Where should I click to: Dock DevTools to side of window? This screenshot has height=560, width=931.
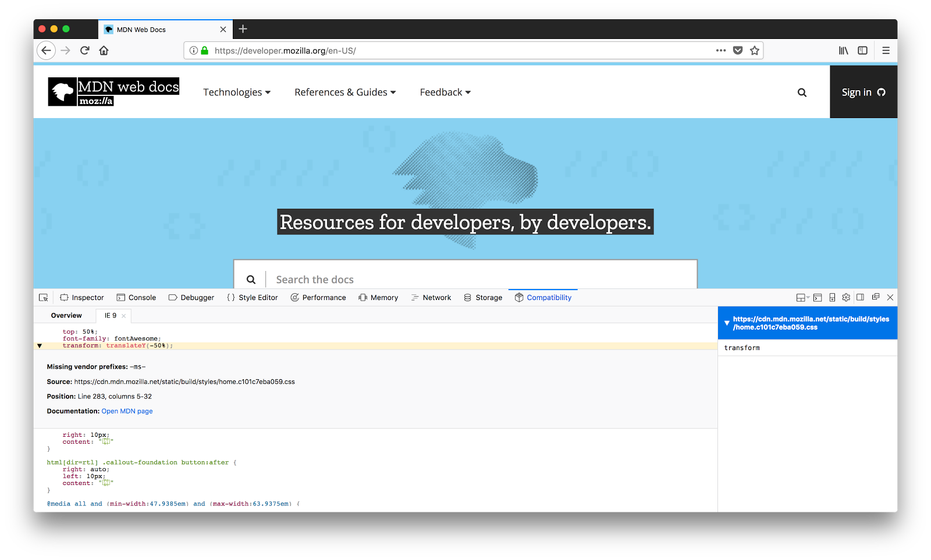click(861, 297)
